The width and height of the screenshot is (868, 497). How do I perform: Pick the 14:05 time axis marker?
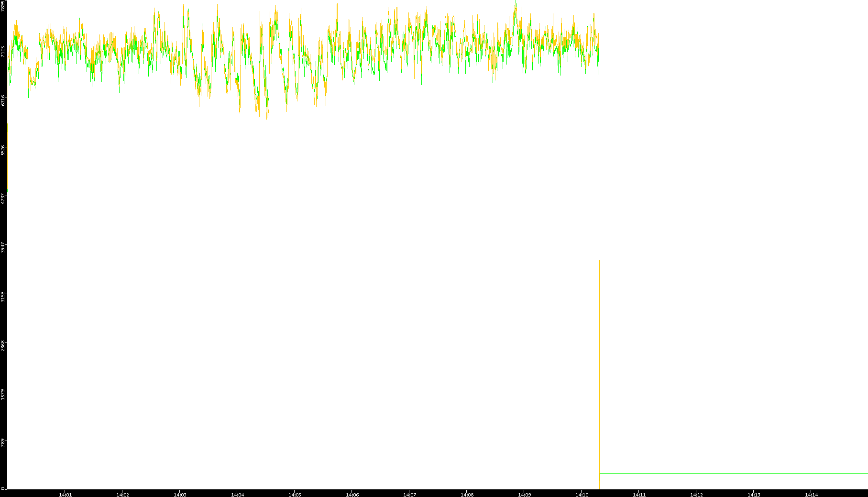[295, 494]
